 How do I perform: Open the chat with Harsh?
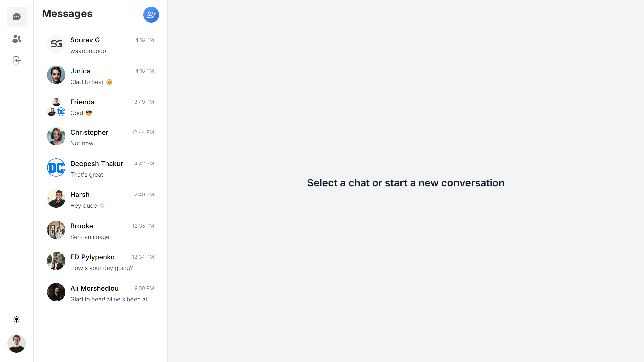100,199
